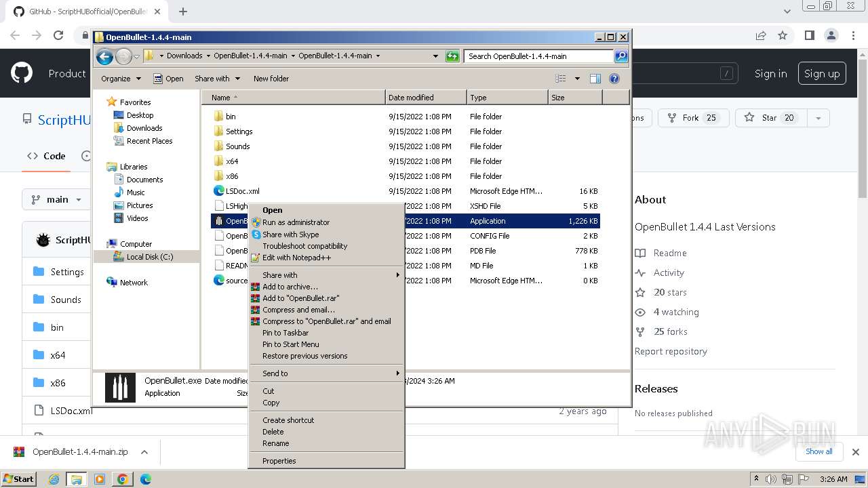Click the green refresh icon beside address bar

click(452, 56)
